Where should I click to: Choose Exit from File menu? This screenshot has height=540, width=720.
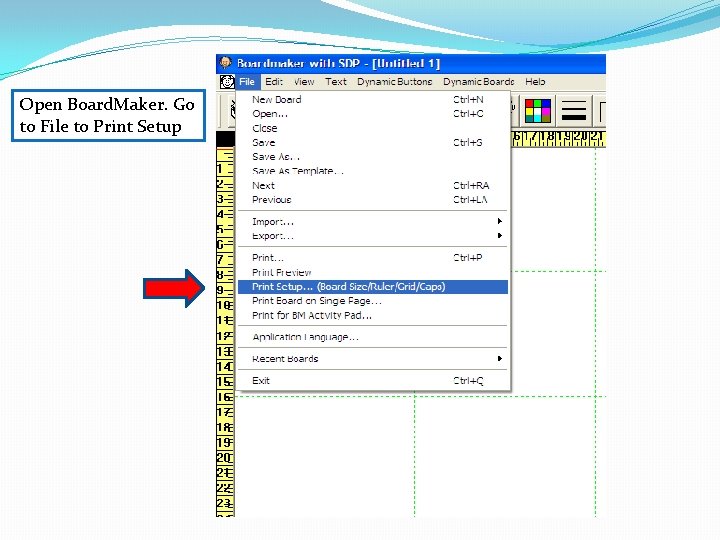point(372,381)
